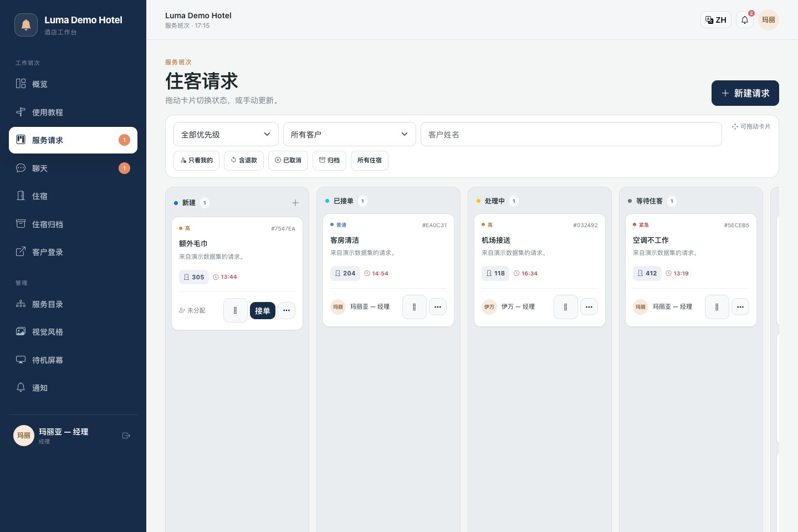
Task: Click the drag handle on 空调不工作 card
Action: pos(717,307)
